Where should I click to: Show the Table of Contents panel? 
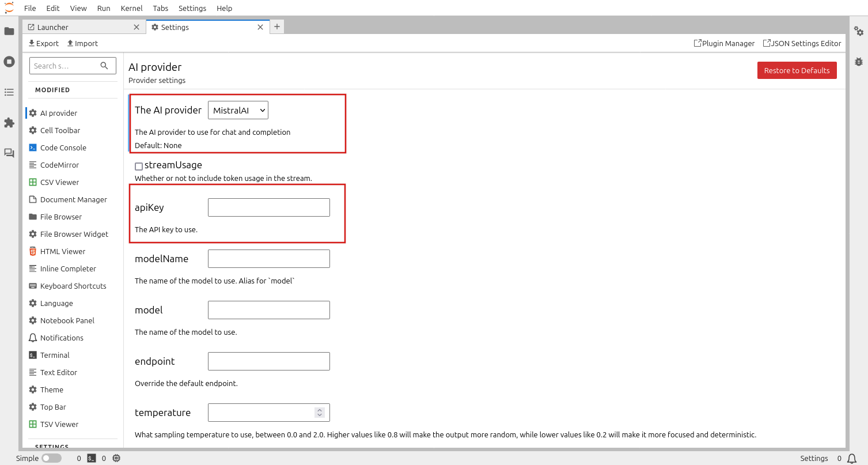[9, 92]
